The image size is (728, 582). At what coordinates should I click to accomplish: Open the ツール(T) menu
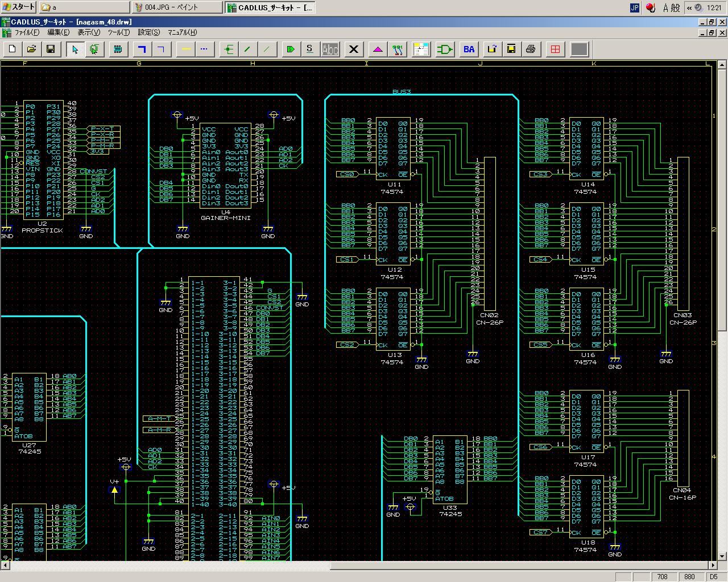118,32
